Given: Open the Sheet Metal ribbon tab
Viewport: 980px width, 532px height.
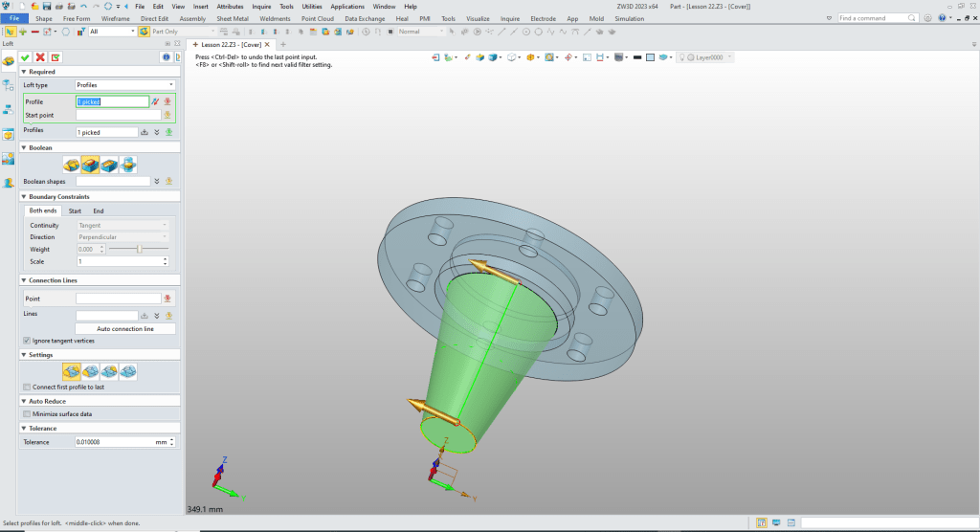Looking at the screenshot, I should 231,18.
